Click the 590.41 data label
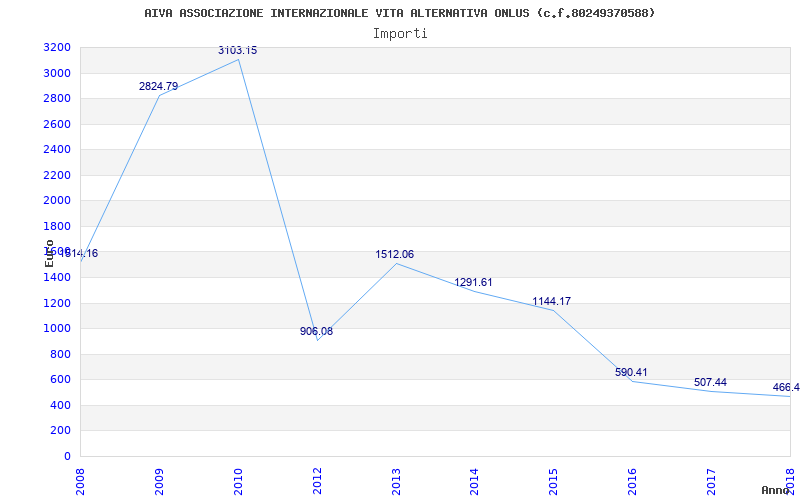800x500 pixels. click(631, 372)
